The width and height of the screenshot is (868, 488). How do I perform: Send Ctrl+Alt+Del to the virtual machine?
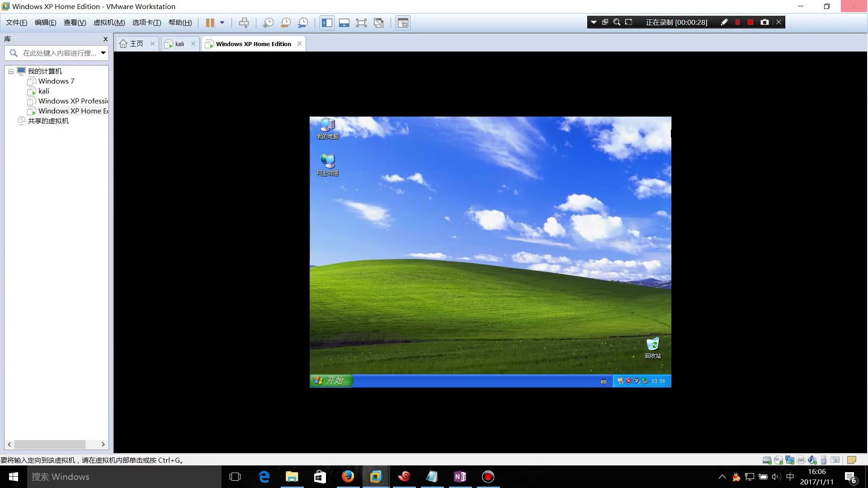pos(244,23)
